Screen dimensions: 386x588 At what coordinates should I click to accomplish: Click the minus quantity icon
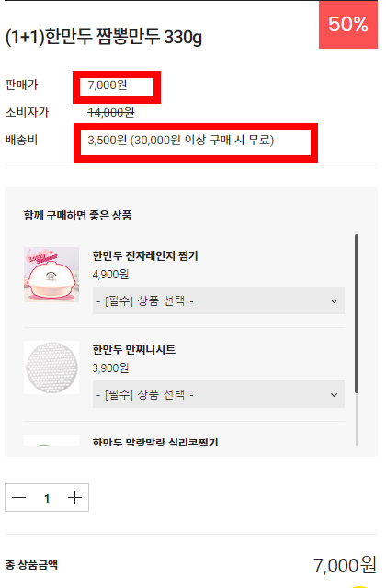pyautogui.click(x=18, y=498)
